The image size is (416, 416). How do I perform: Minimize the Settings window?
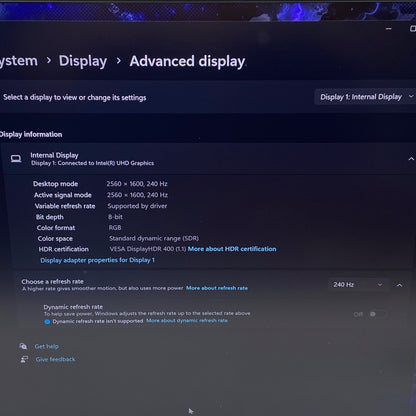point(389,29)
